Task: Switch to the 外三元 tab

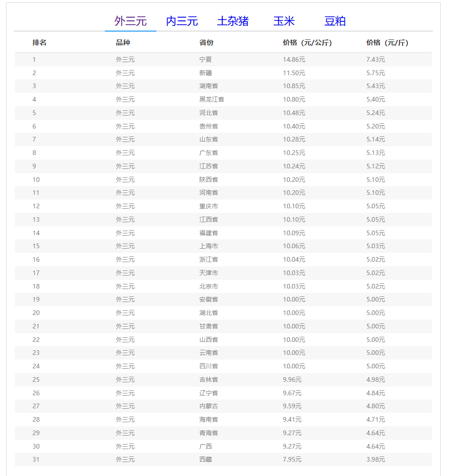Action: [130, 21]
